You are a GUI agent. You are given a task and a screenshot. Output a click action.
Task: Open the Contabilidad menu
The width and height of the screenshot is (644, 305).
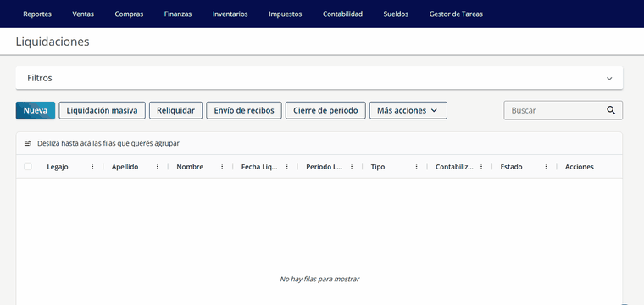[342, 14]
